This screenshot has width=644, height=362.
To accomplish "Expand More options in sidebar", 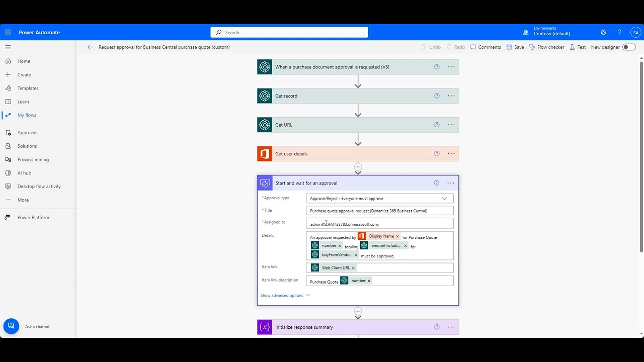I will point(23,200).
